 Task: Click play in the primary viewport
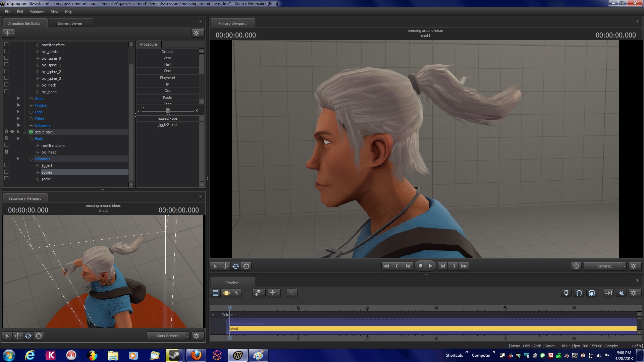[431, 266]
